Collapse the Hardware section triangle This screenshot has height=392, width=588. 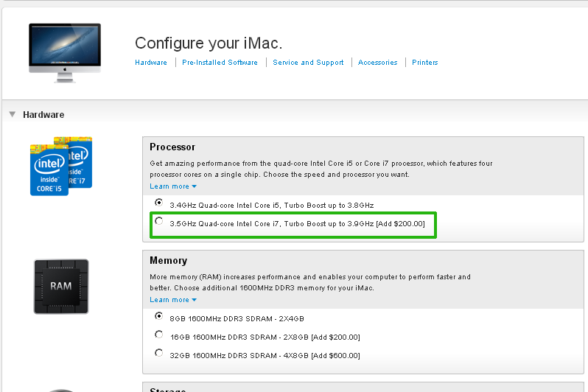13,114
